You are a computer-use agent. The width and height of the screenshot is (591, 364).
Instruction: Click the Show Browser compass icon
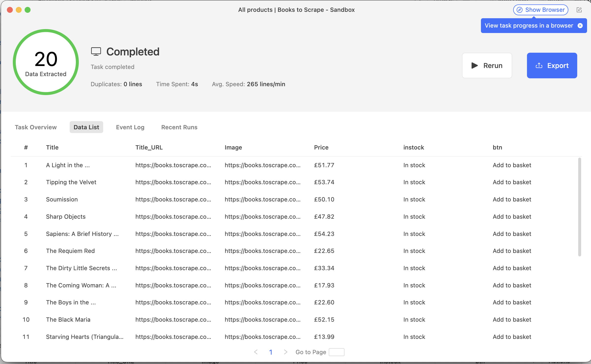coord(520,10)
